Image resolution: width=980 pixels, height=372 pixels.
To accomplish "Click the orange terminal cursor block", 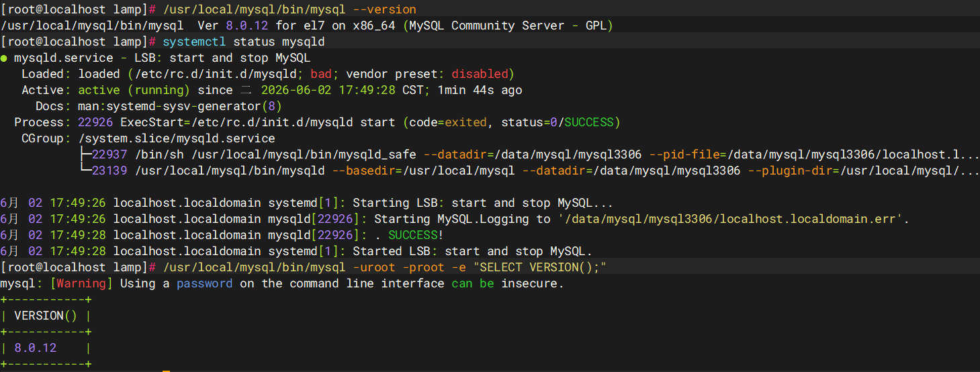I will pyautogui.click(x=166, y=371).
